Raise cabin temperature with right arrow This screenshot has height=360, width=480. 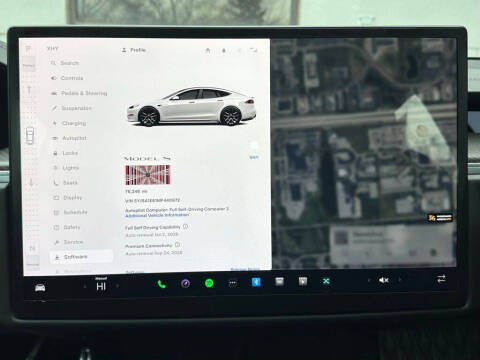118,286
